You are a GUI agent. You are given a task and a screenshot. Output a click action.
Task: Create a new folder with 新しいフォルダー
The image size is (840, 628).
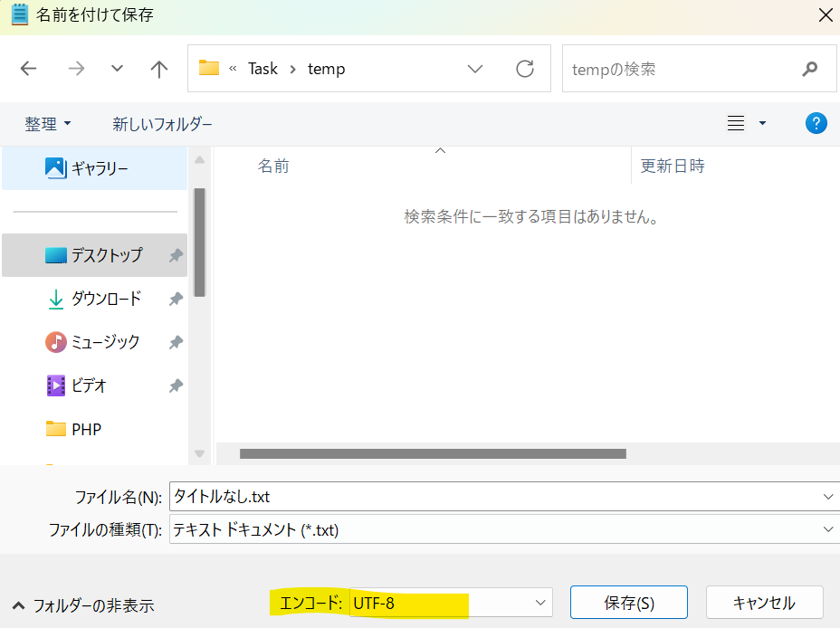pos(163,123)
